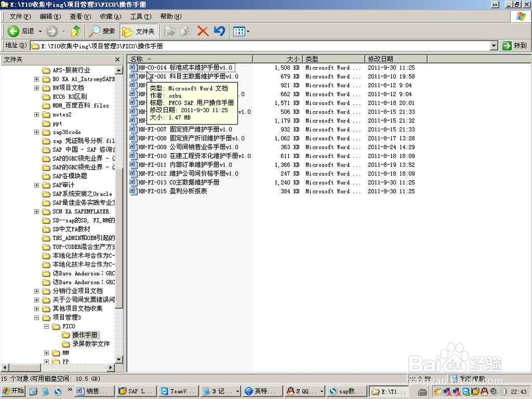532x399 pixels.
Task: Select the AFS-服装行业 folder
Action: [71, 70]
